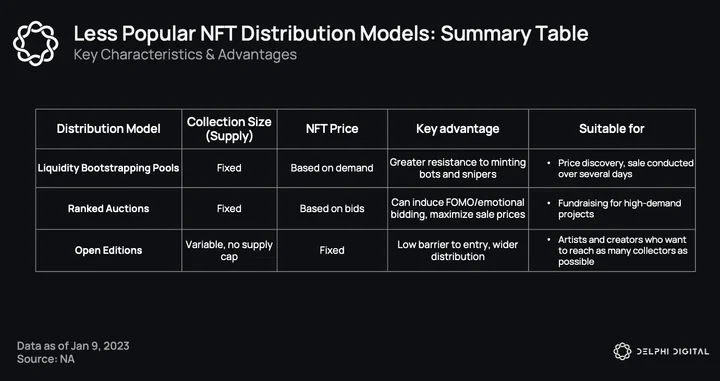Select the Ranked Auctions row label
The height and width of the screenshot is (381, 720).
tap(108, 208)
